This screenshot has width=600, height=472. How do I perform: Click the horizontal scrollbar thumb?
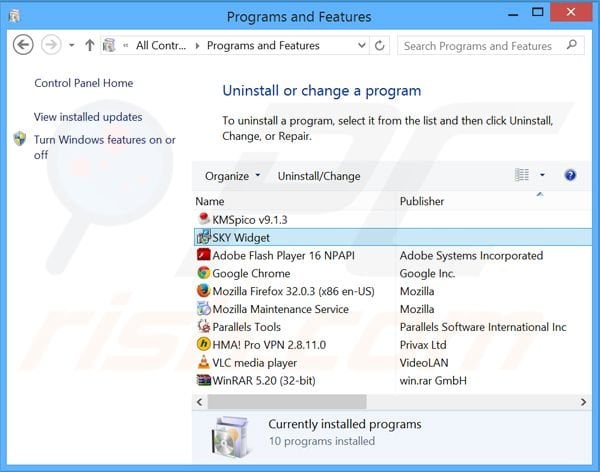click(x=287, y=402)
